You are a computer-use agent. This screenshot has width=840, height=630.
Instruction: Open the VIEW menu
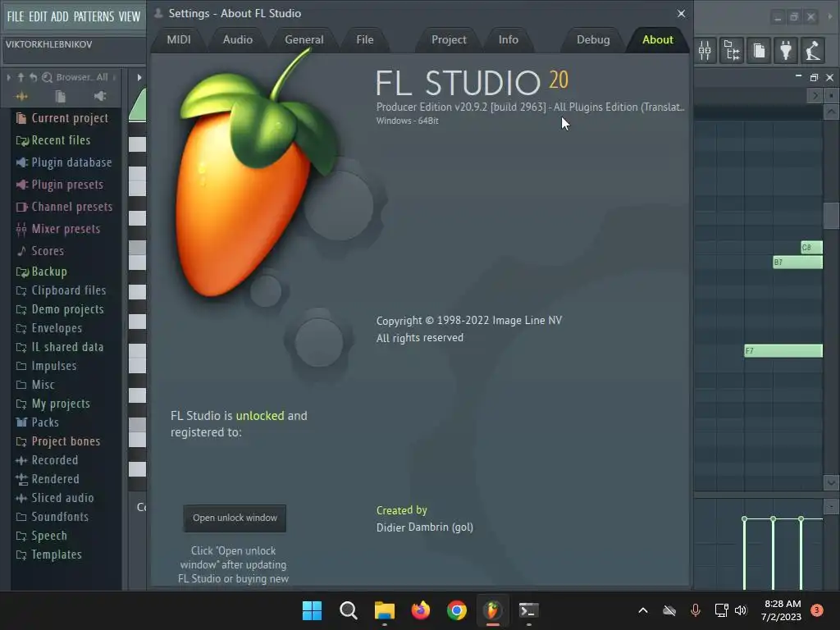[129, 16]
